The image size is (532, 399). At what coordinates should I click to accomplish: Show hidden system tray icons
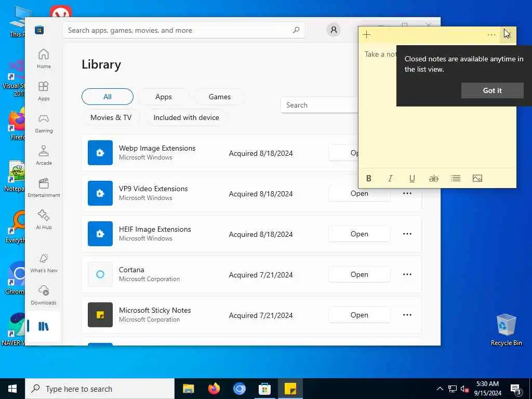pyautogui.click(x=440, y=389)
